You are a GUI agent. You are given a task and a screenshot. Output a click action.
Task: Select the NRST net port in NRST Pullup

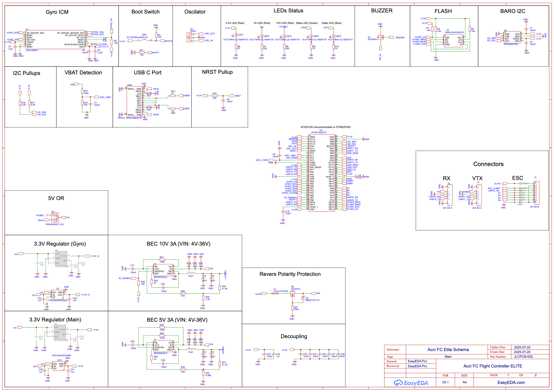pyautogui.click(x=232, y=96)
